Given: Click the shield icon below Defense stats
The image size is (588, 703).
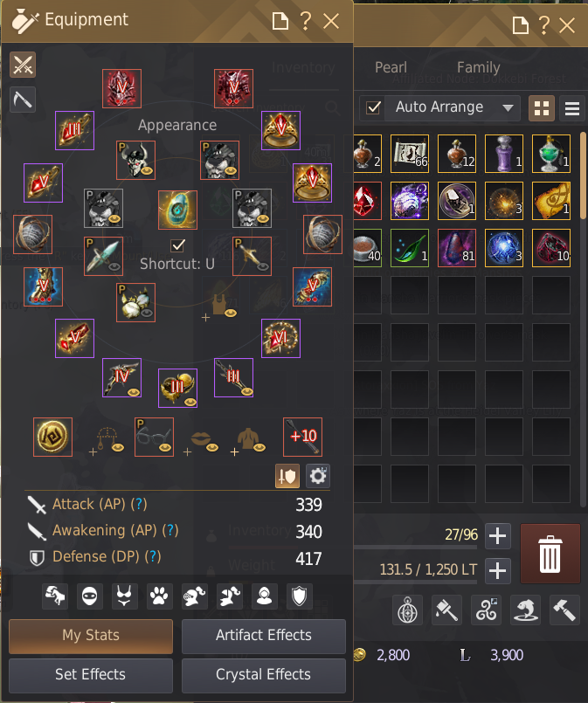Looking at the screenshot, I should [299, 596].
